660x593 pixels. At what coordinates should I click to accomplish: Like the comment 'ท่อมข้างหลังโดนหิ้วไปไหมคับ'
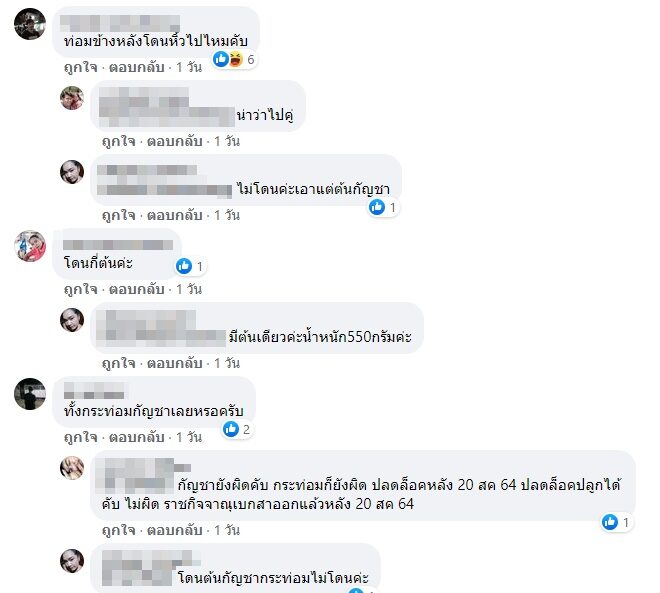click(x=80, y=67)
